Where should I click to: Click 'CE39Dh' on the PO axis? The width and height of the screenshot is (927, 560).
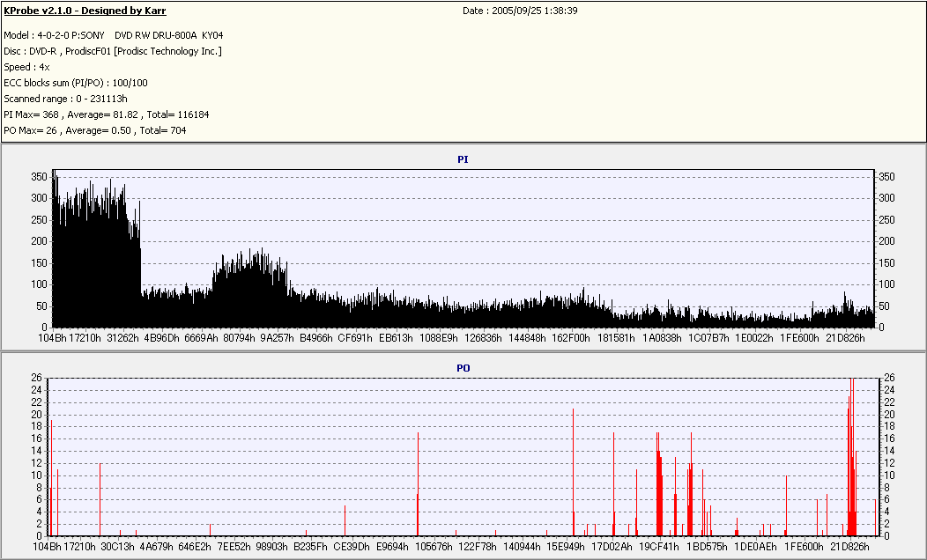[x=352, y=547]
